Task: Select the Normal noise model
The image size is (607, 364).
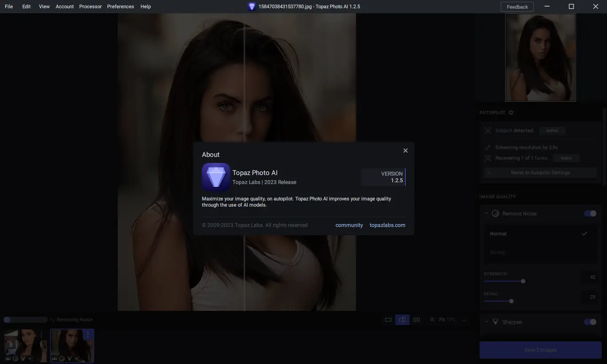Action: pyautogui.click(x=540, y=233)
